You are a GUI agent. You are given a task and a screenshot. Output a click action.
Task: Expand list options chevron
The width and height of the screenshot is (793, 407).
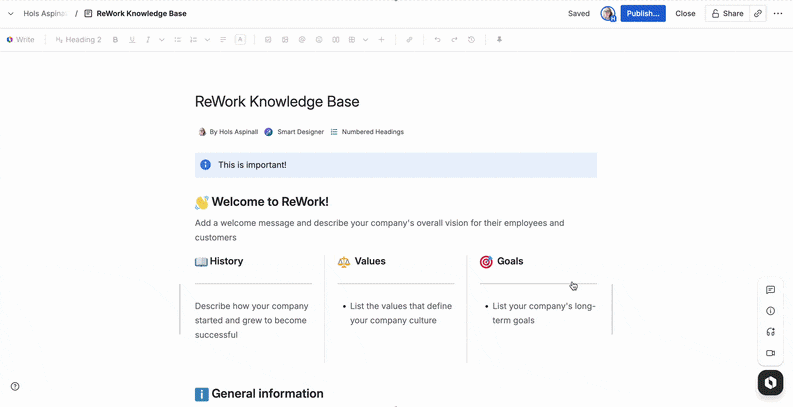(x=207, y=39)
